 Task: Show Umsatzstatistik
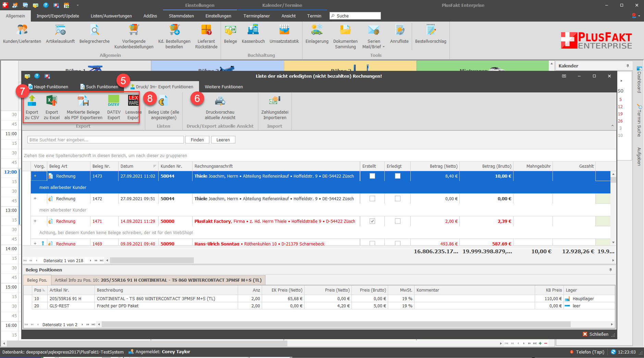click(284, 34)
